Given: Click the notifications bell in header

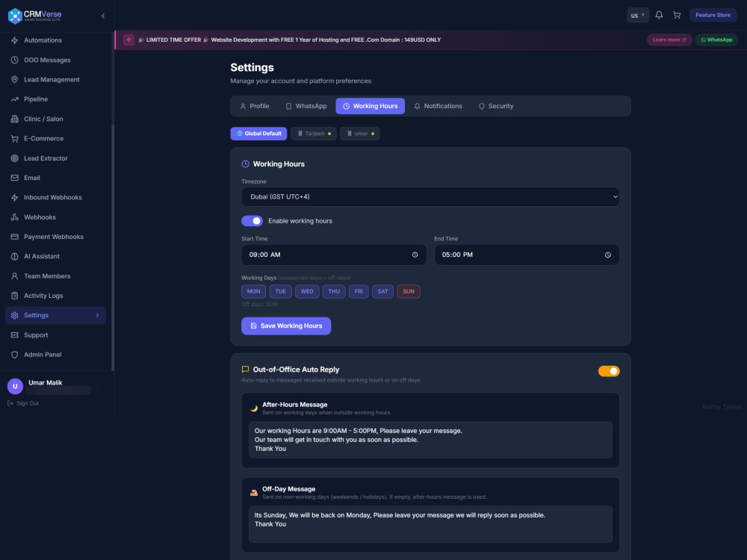Looking at the screenshot, I should 659,15.
